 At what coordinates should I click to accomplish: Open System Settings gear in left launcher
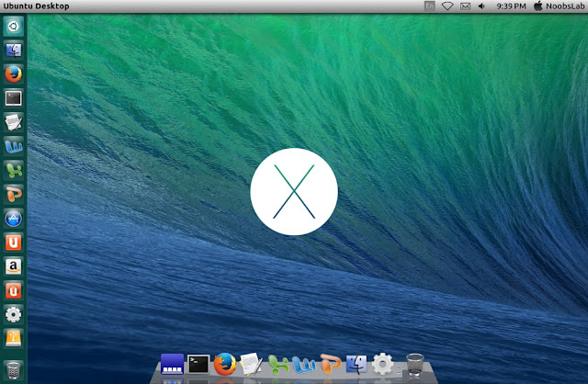point(14,314)
